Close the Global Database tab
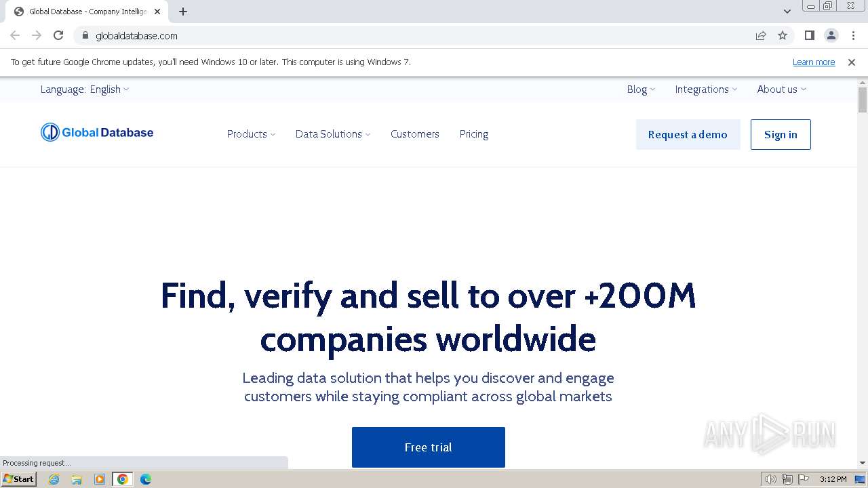 157,12
